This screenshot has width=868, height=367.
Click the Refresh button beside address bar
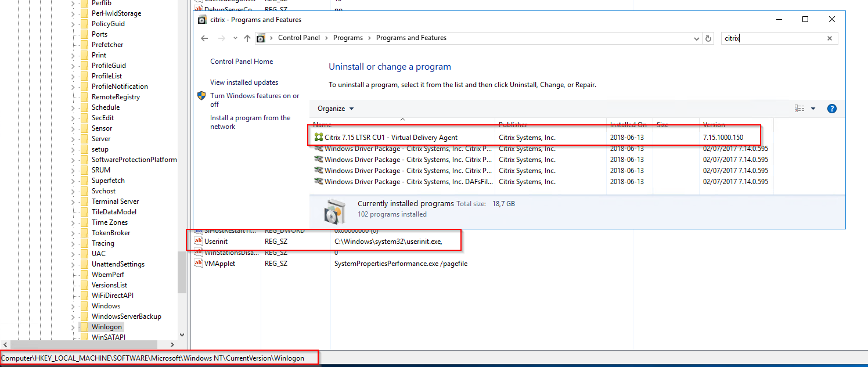708,38
